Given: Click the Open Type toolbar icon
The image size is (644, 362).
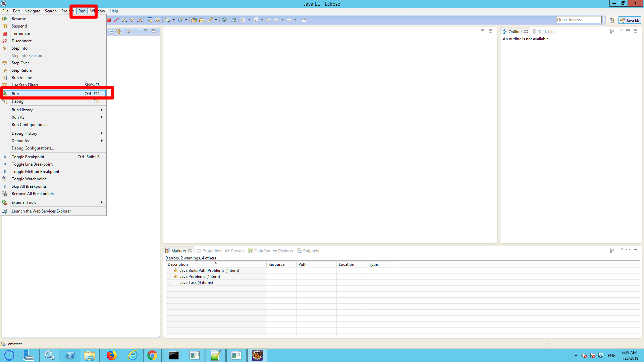Looking at the screenshot, I should (x=194, y=20).
